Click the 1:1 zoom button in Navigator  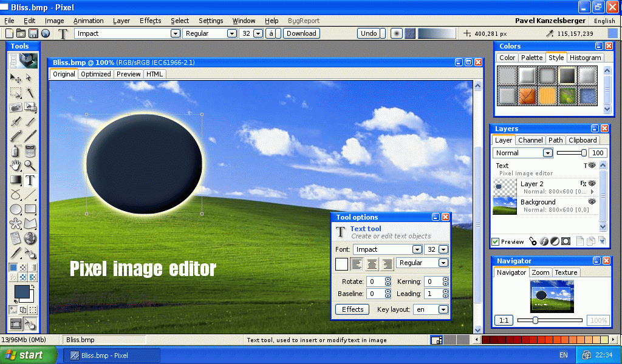pyautogui.click(x=504, y=320)
